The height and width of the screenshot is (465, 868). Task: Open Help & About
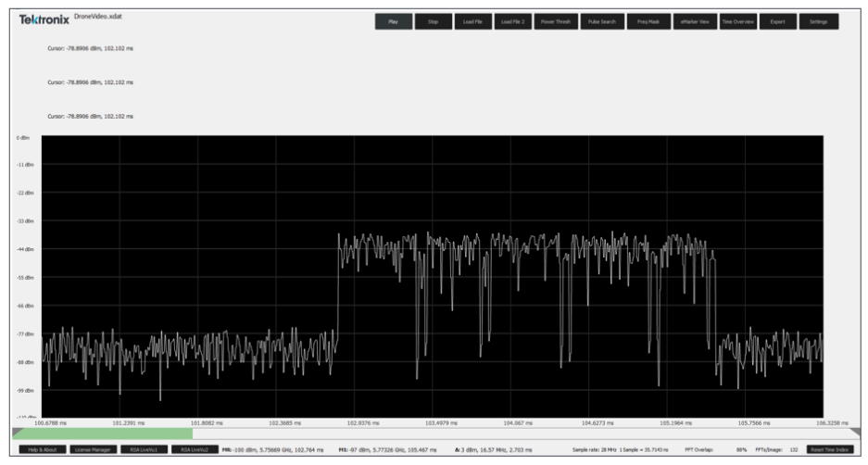(42, 449)
